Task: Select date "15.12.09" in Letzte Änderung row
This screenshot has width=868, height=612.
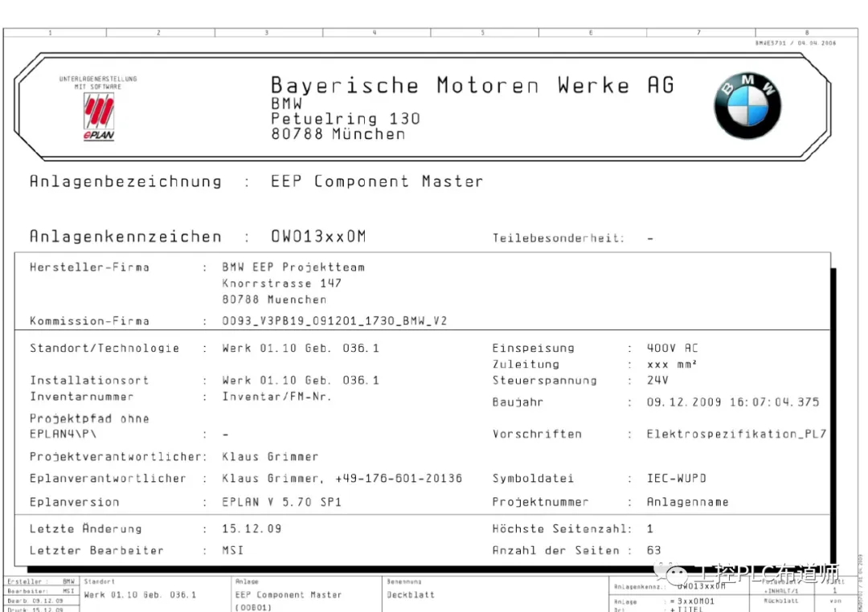Action: pos(252,529)
